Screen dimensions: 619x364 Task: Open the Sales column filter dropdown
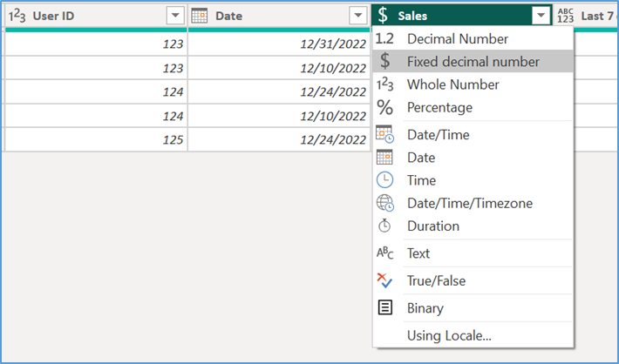[541, 16]
